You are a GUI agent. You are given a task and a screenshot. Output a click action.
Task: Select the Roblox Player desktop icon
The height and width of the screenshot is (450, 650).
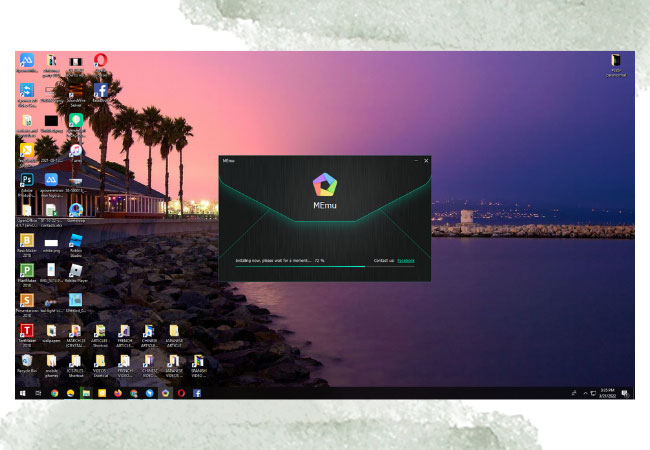click(76, 270)
